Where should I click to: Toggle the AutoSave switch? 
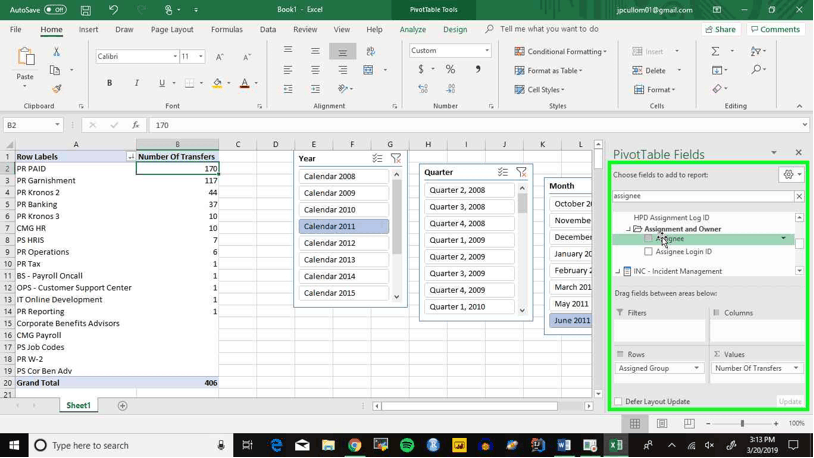[x=55, y=10]
